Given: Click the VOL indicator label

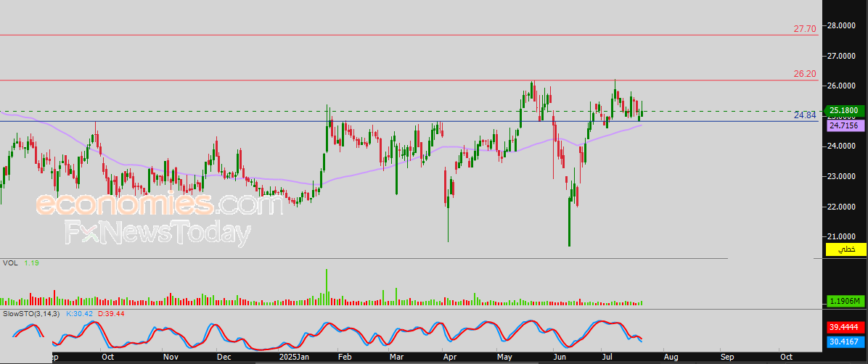Looking at the screenshot, I should (x=10, y=263).
